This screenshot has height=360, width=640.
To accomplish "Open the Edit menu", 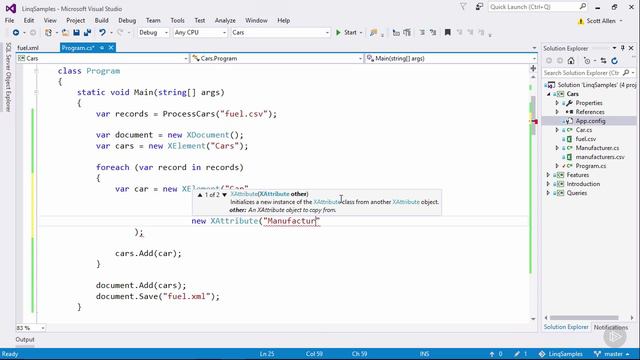I will pos(29,20).
